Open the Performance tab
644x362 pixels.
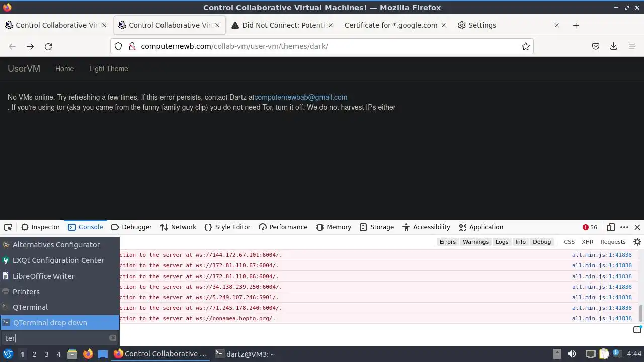click(283, 227)
